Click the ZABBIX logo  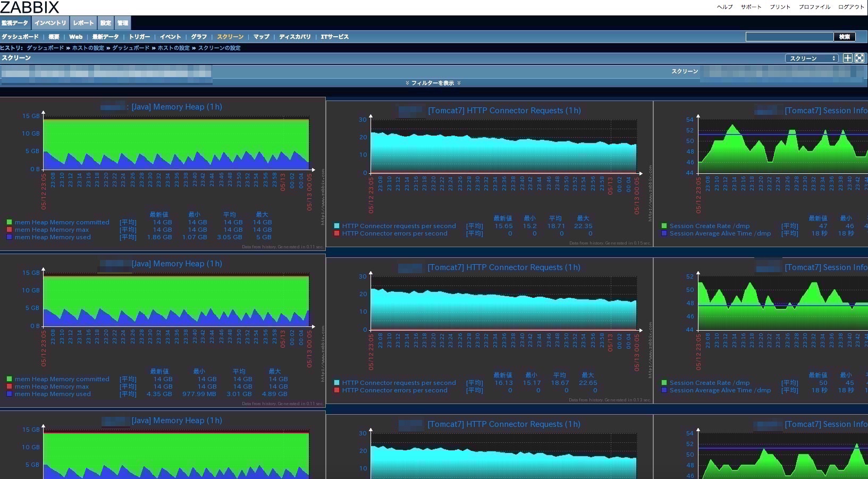(x=30, y=7)
